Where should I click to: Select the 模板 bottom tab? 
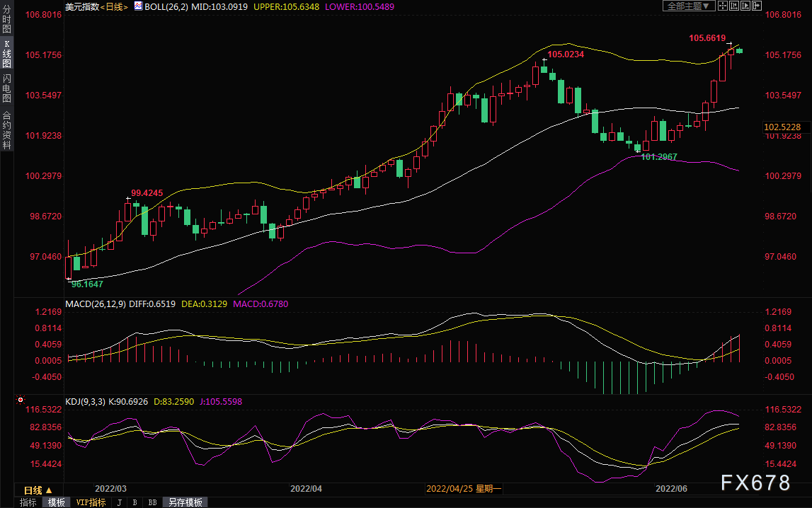[x=57, y=502]
